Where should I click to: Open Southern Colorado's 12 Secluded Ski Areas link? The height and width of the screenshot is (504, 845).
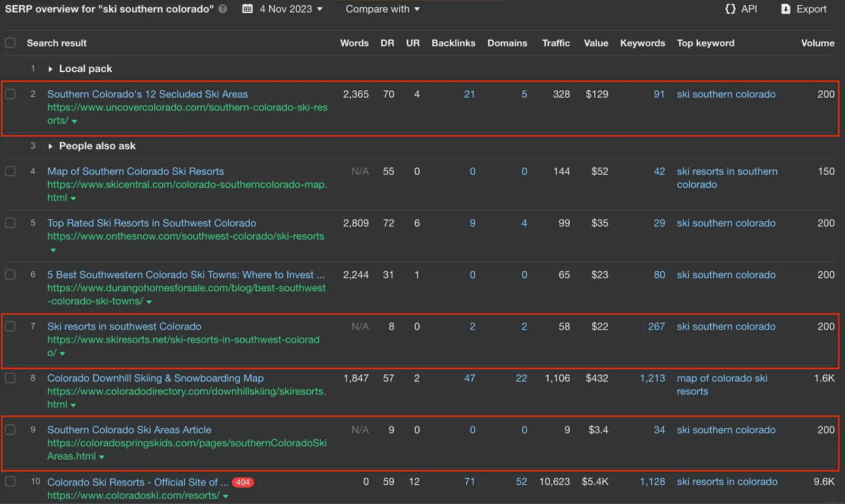(148, 94)
